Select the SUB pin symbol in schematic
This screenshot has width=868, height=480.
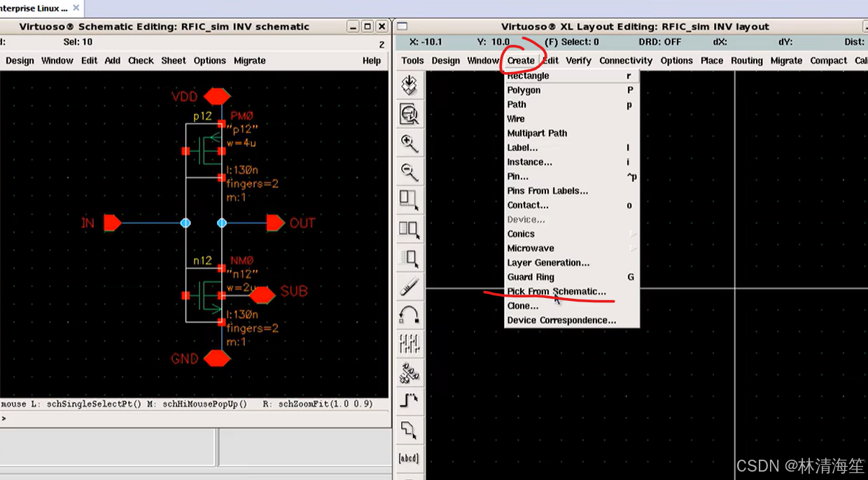tap(262, 295)
